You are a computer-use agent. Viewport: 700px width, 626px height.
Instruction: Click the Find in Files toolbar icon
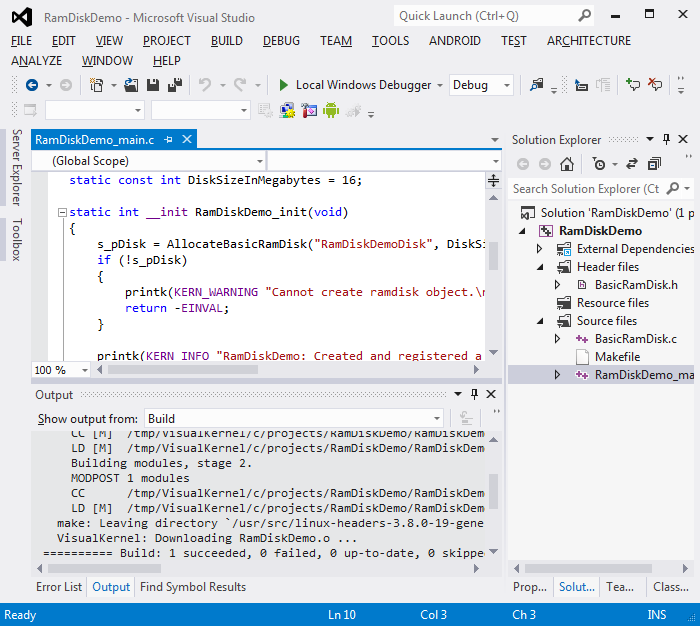point(536,84)
